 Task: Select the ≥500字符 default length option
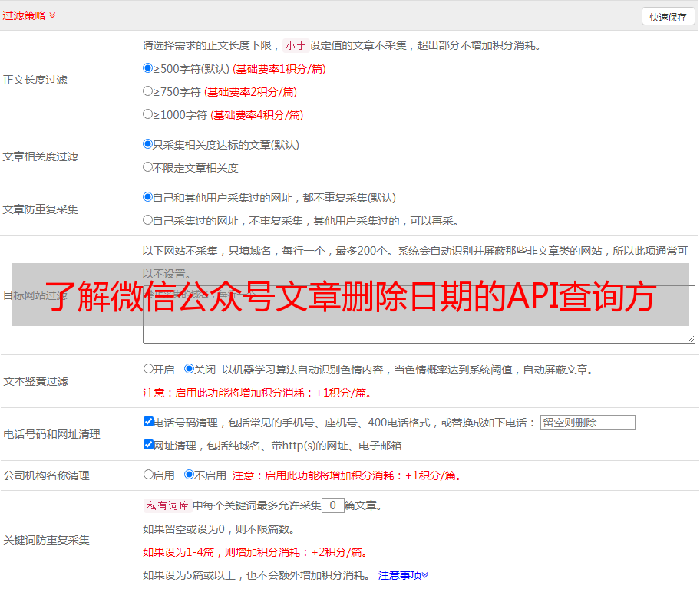(148, 68)
